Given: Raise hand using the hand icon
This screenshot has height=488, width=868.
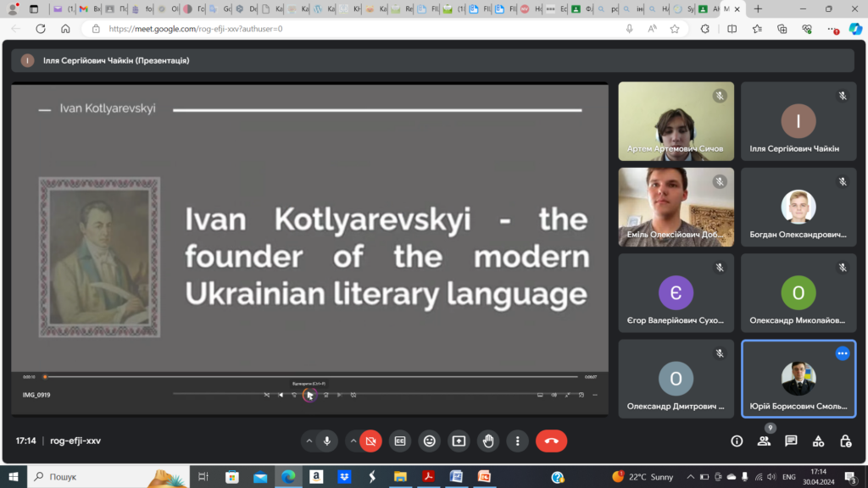Looking at the screenshot, I should [x=488, y=441].
